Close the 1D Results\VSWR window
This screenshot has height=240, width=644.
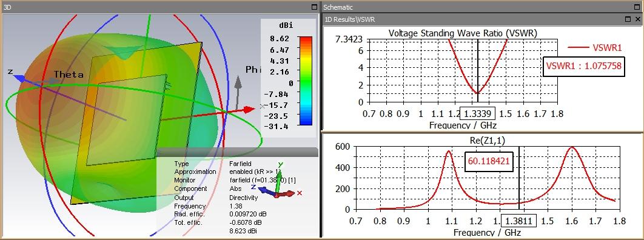[637, 19]
